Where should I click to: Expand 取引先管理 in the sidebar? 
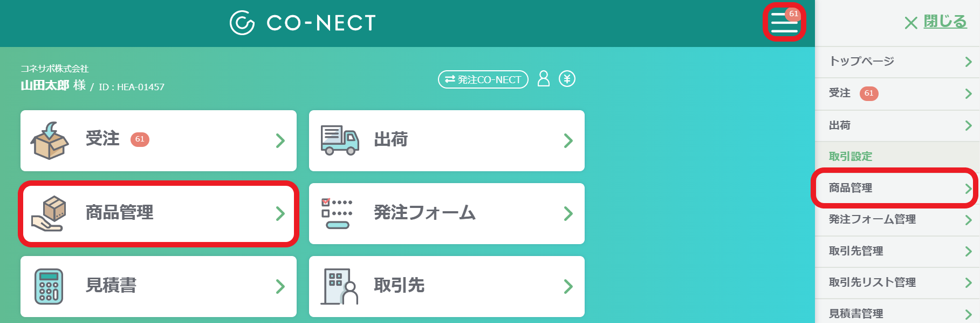click(x=895, y=251)
